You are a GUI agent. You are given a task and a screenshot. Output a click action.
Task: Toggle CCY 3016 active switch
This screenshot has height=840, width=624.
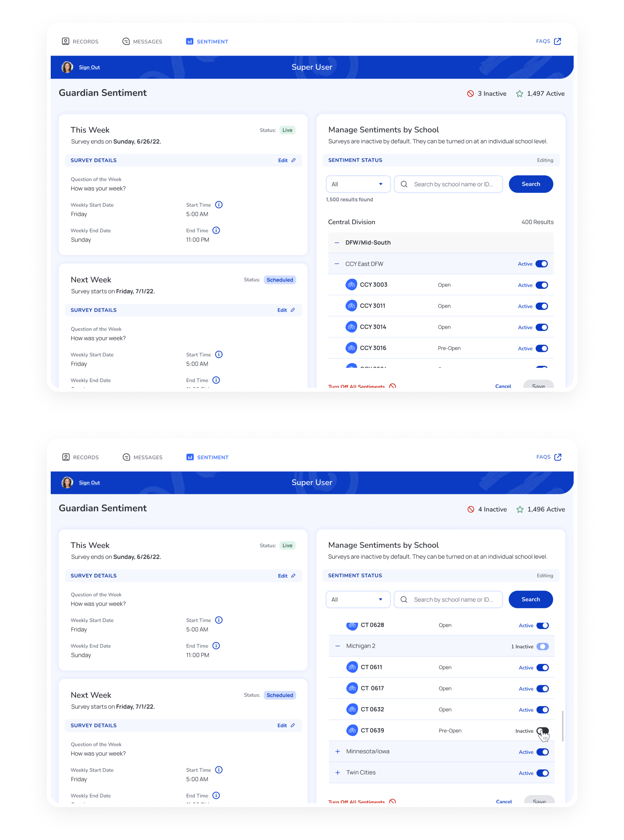[x=542, y=348]
